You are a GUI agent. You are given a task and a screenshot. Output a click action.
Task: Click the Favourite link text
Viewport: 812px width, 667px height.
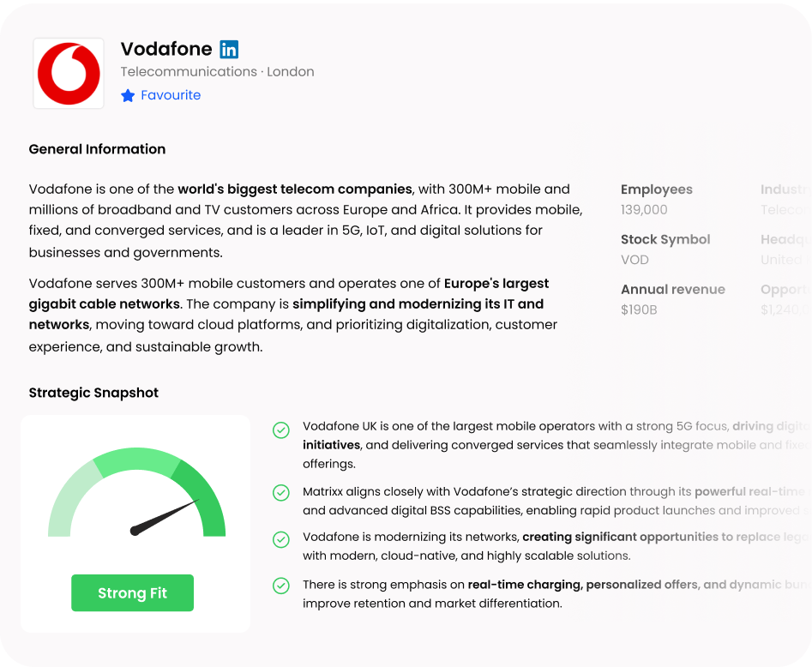pos(171,95)
